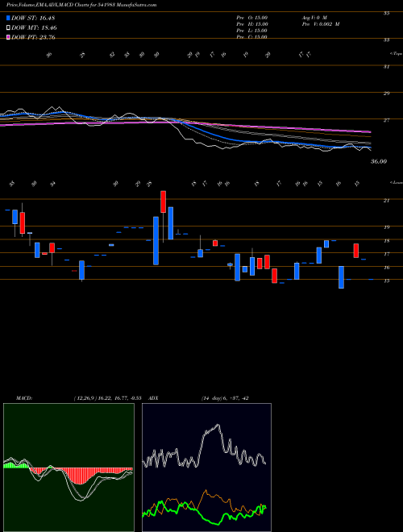This screenshot has width=403, height=532.
Task: Click the 33 label on the price axis
Action: 386,40
